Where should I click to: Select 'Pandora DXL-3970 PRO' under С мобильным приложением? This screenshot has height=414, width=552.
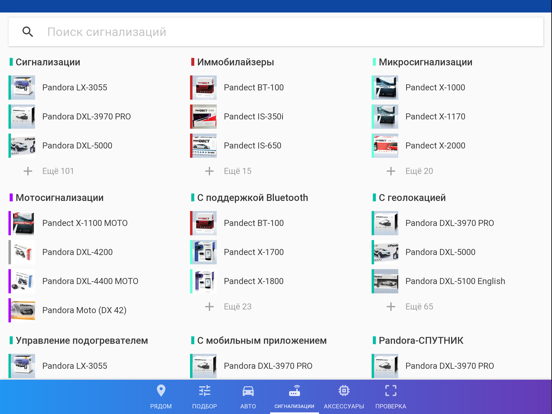pyautogui.click(x=268, y=366)
